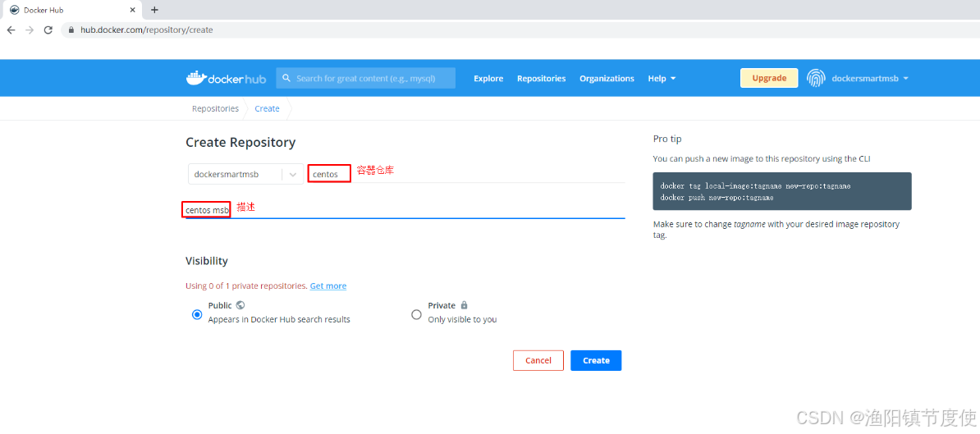Open the Explore page

point(488,79)
